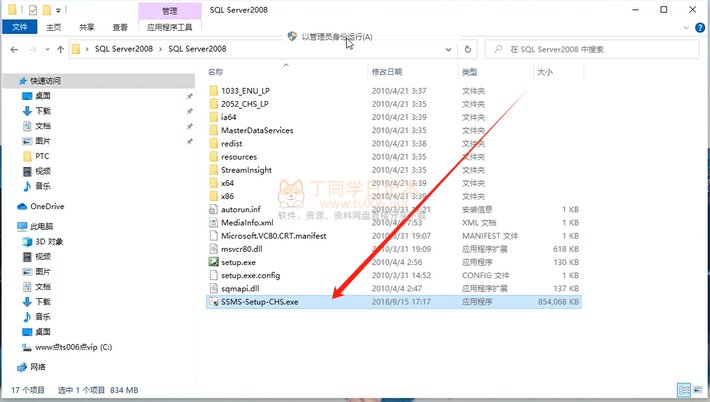710x402 pixels.
Task: Open 音乐 under quick access
Action: (x=43, y=186)
